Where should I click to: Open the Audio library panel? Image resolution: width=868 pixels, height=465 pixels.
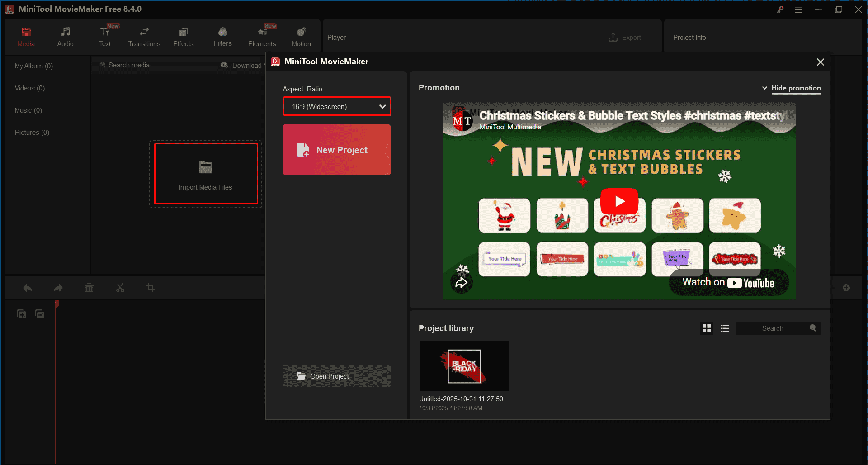65,35
